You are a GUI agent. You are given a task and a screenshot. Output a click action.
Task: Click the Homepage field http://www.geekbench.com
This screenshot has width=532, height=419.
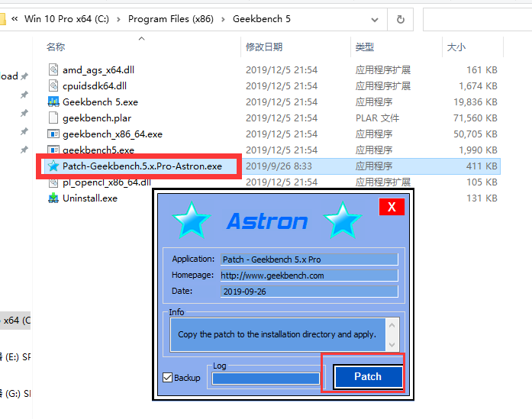click(309, 276)
